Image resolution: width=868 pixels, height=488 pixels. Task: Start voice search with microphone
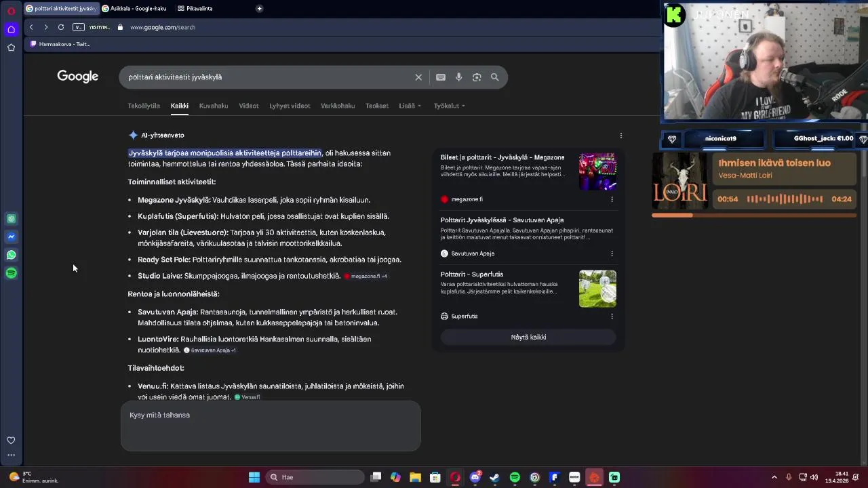pyautogui.click(x=459, y=77)
